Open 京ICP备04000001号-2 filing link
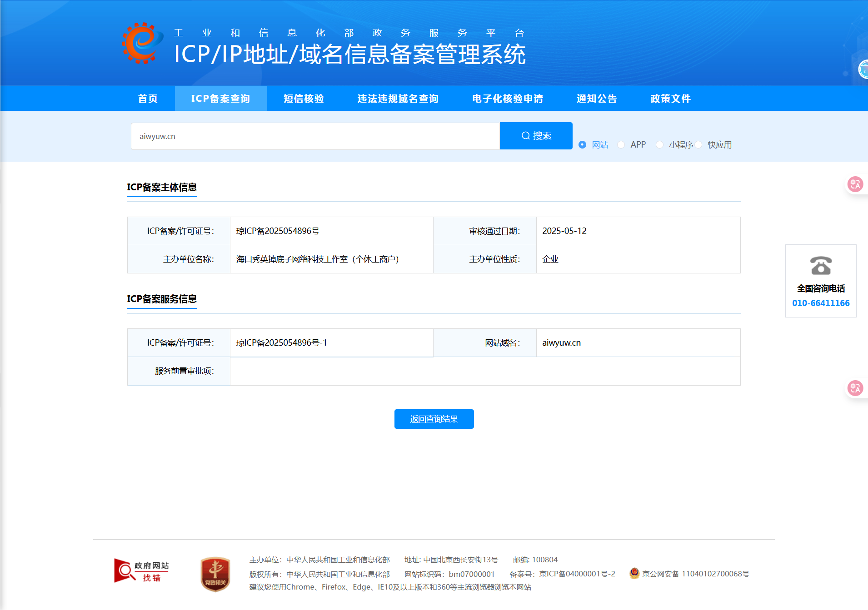 click(577, 574)
